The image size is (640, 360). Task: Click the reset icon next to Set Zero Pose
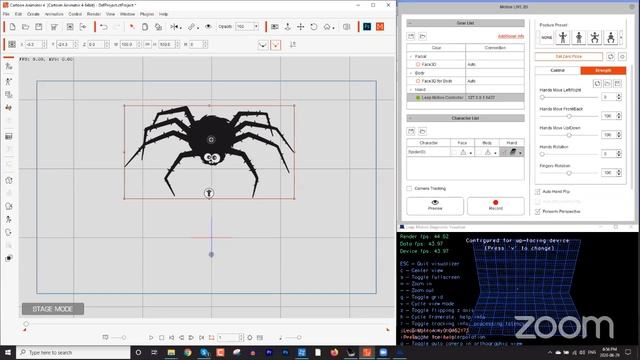[x=611, y=56]
